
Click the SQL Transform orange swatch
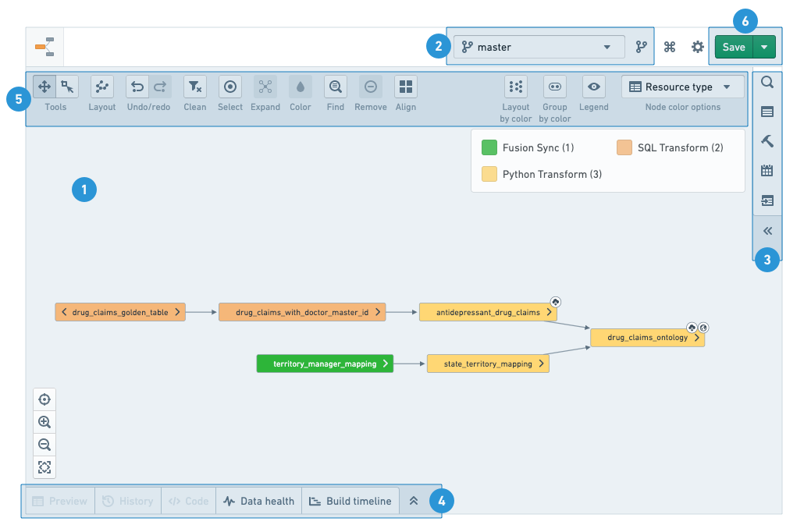coord(624,147)
